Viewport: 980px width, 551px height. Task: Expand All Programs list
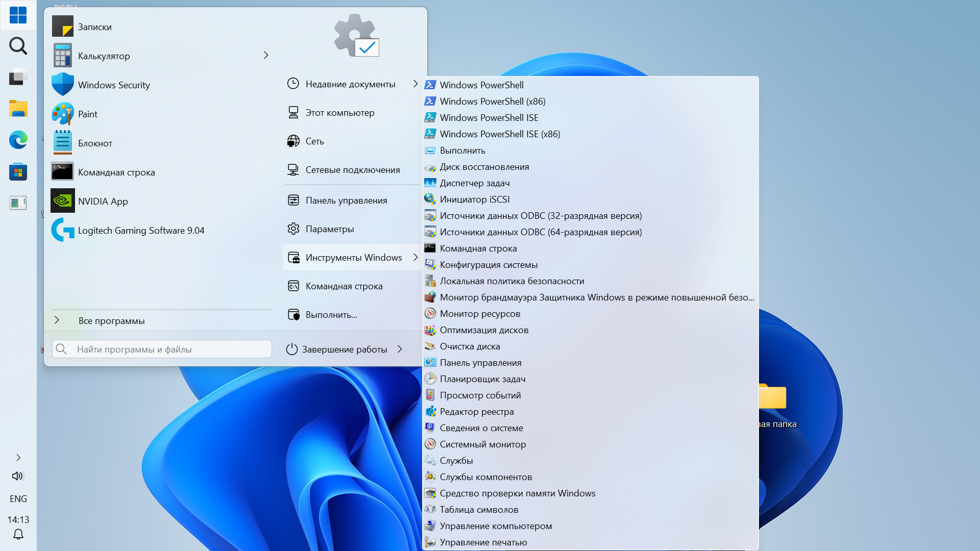[111, 321]
